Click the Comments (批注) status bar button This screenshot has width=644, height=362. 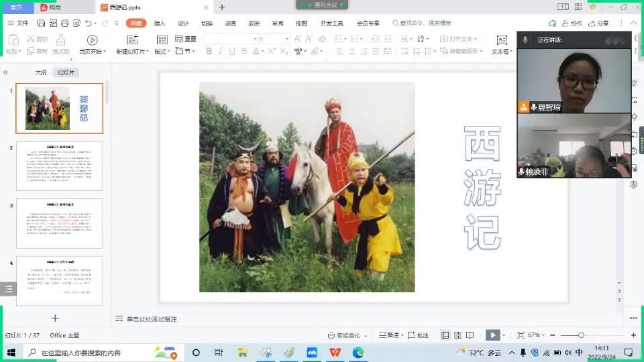(418, 335)
